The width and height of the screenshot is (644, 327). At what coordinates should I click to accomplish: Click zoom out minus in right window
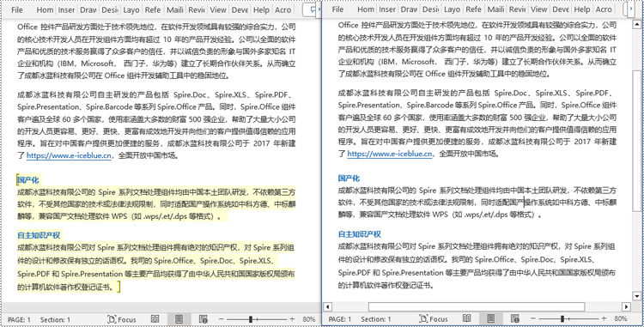pos(533,319)
